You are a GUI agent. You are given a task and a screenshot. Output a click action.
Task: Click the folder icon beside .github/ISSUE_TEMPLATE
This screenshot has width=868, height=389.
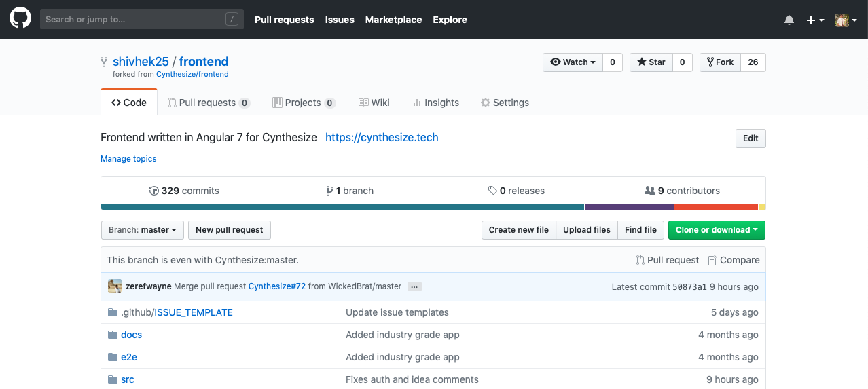pos(113,312)
